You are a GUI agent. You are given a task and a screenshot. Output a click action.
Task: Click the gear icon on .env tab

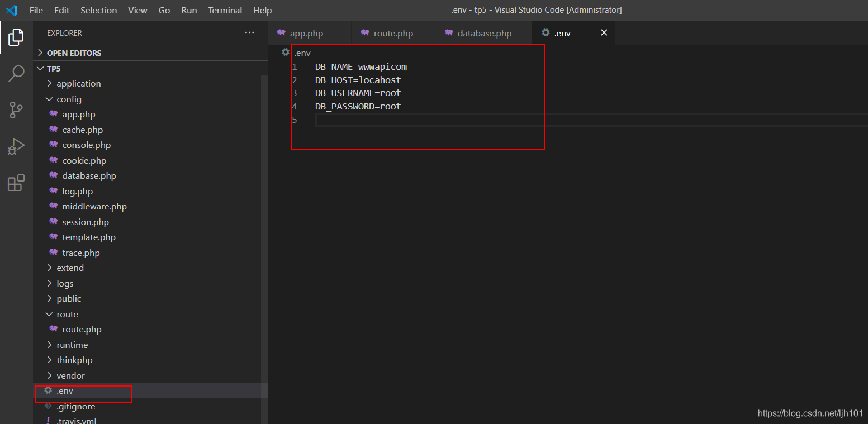click(x=546, y=33)
